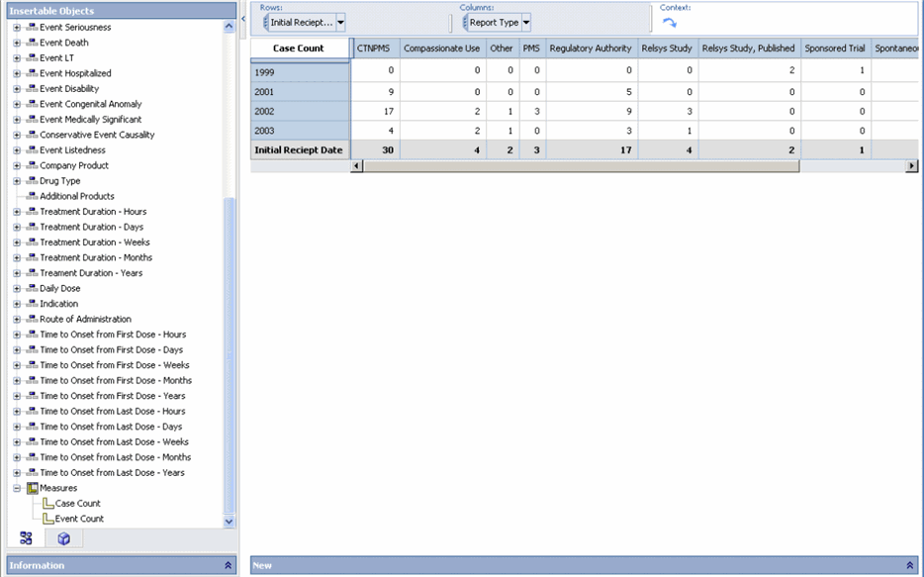Click Treatment Duration - Weeks icon
Screen dimensions: 924x577
click(32, 242)
